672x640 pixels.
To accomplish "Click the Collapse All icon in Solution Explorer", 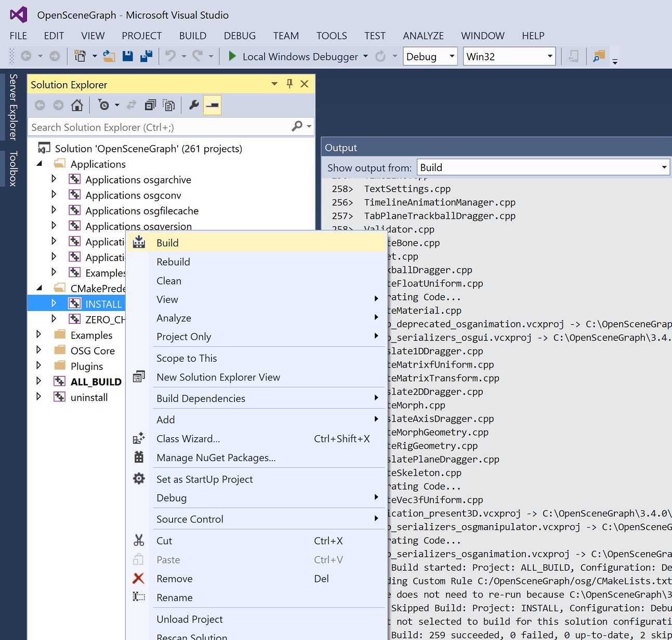I will point(150,105).
